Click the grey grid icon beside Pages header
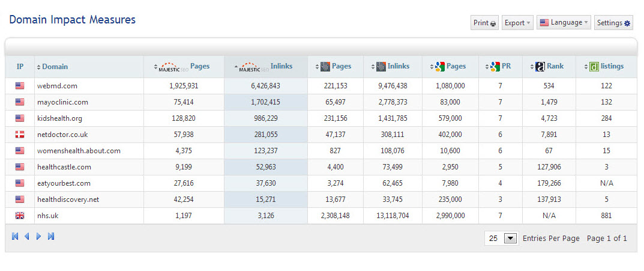Screen dimensions: 644x271 point(325,66)
